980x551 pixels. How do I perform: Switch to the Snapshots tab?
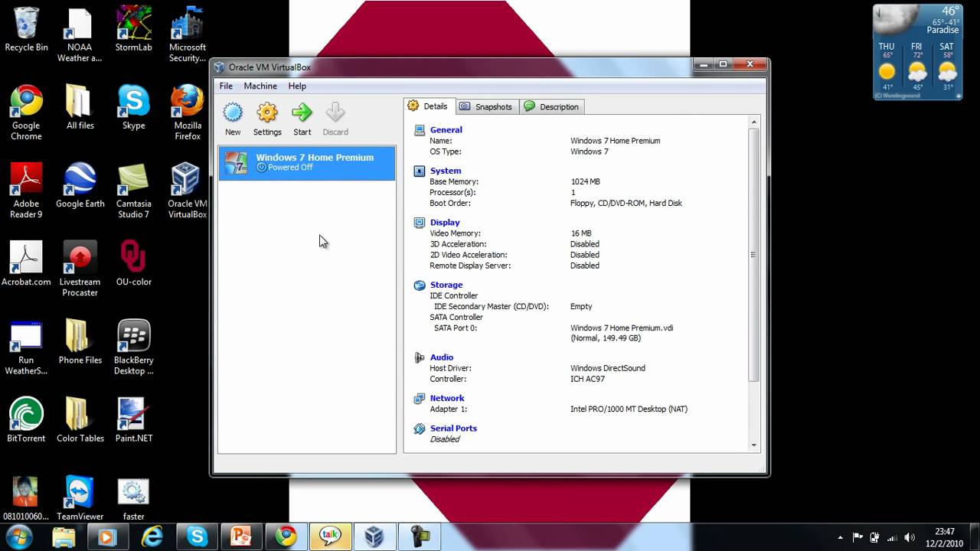pos(487,106)
